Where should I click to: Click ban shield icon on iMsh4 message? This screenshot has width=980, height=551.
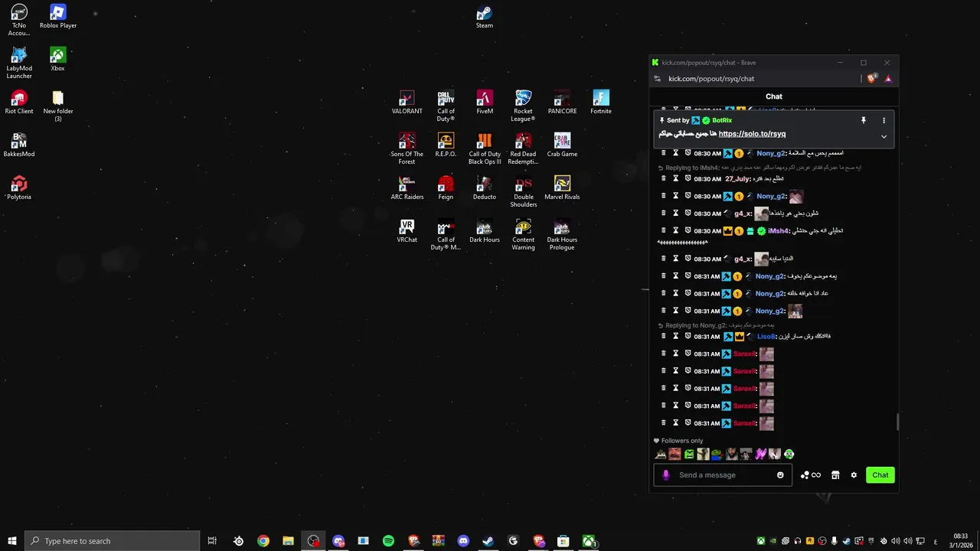(x=688, y=230)
